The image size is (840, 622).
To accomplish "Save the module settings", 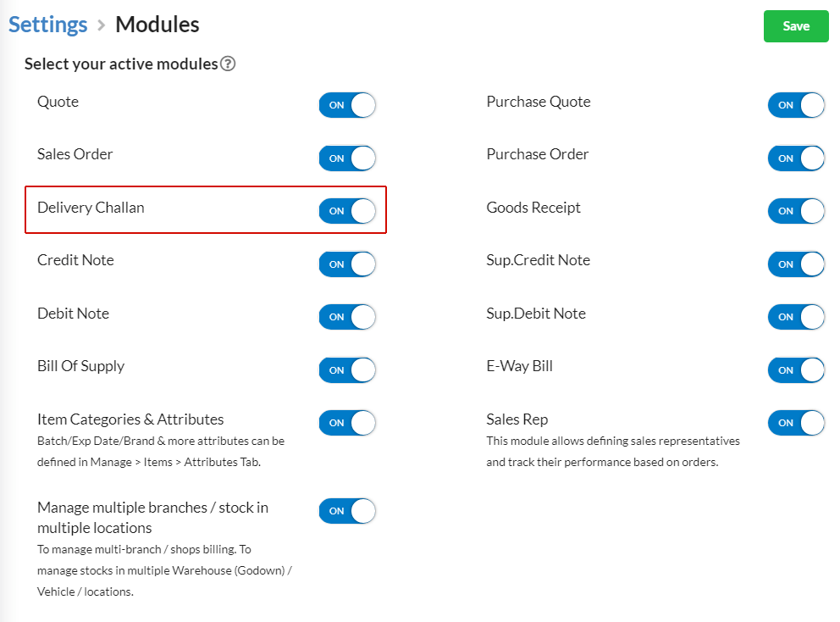I will click(796, 26).
